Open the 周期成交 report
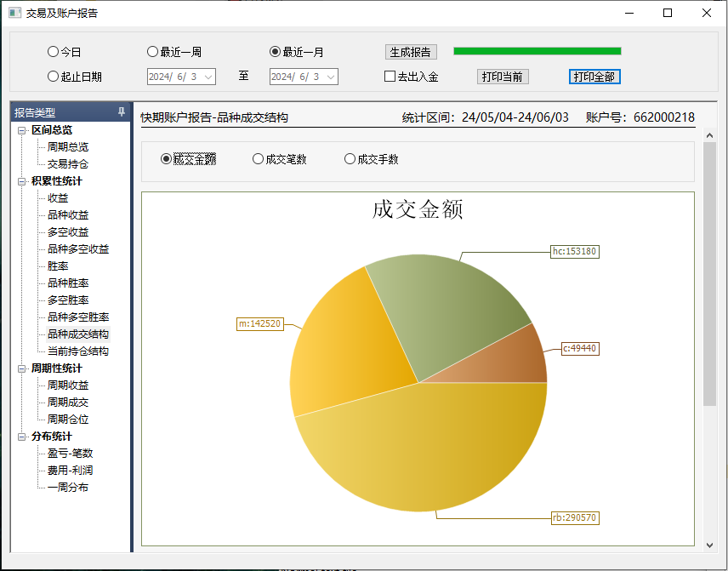This screenshot has height=571, width=728. [68, 403]
